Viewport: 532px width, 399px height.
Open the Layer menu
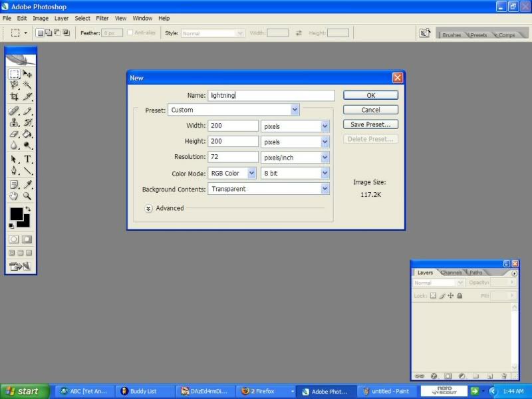[61, 19]
